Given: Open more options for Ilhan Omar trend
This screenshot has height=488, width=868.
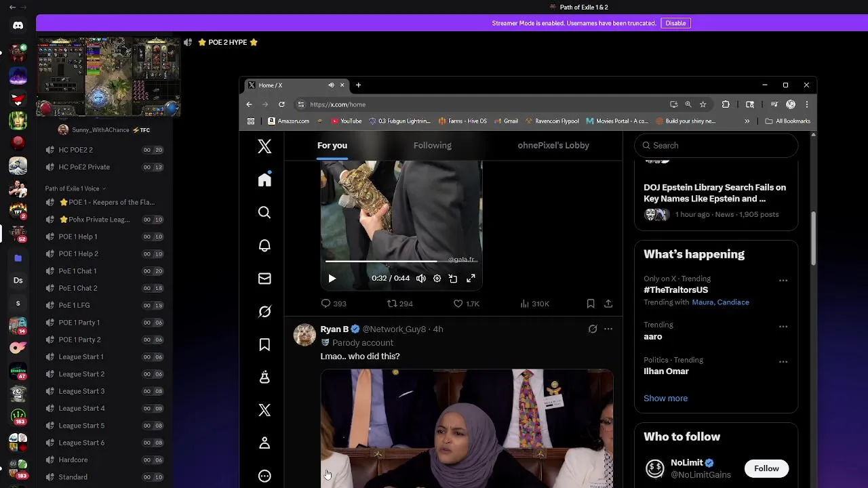Looking at the screenshot, I should click(x=783, y=362).
